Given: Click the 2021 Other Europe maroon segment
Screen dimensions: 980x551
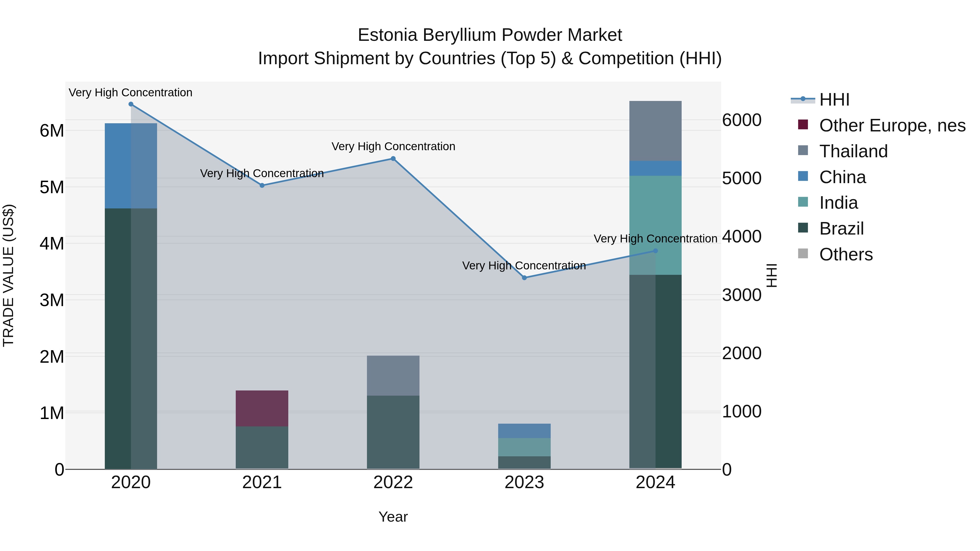Looking at the screenshot, I should [x=262, y=408].
